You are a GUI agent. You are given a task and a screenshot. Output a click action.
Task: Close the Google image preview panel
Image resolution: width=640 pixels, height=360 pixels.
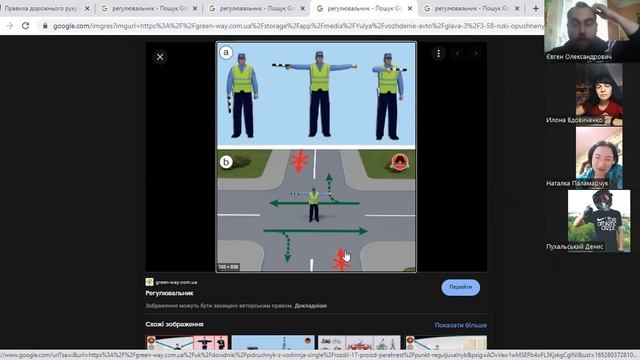(x=160, y=57)
